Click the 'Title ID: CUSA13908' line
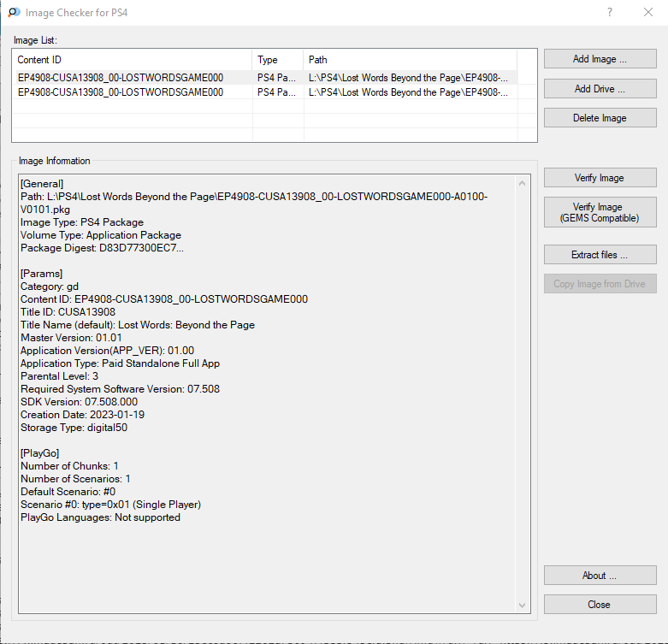This screenshot has height=644, width=668. click(68, 312)
